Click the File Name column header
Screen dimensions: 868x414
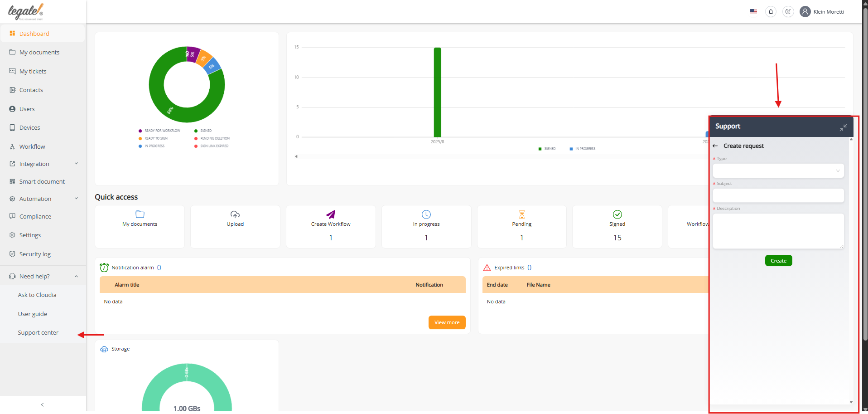pyautogui.click(x=539, y=285)
